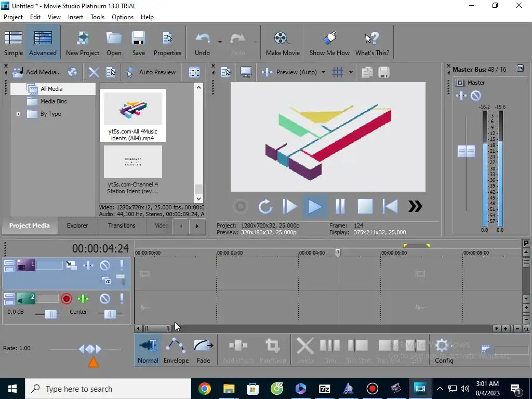This screenshot has height=399, width=532.
Task: Open the Undo history dropdown arrow
Action: [220, 42]
